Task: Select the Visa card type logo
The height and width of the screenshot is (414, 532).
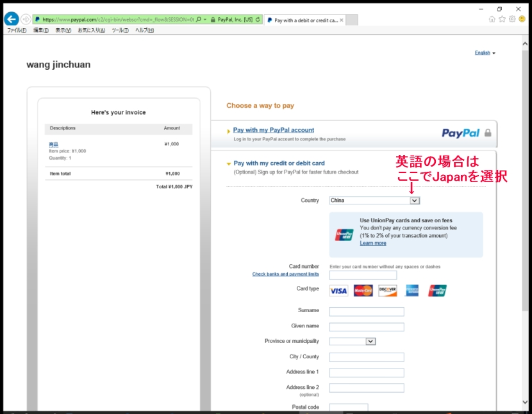Action: pyautogui.click(x=338, y=291)
